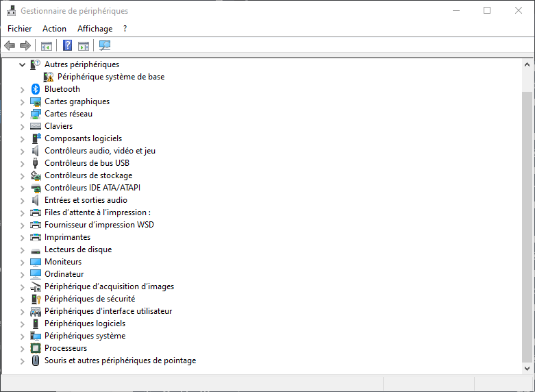Click the properties sheet icon left of Help

[x=47, y=46]
